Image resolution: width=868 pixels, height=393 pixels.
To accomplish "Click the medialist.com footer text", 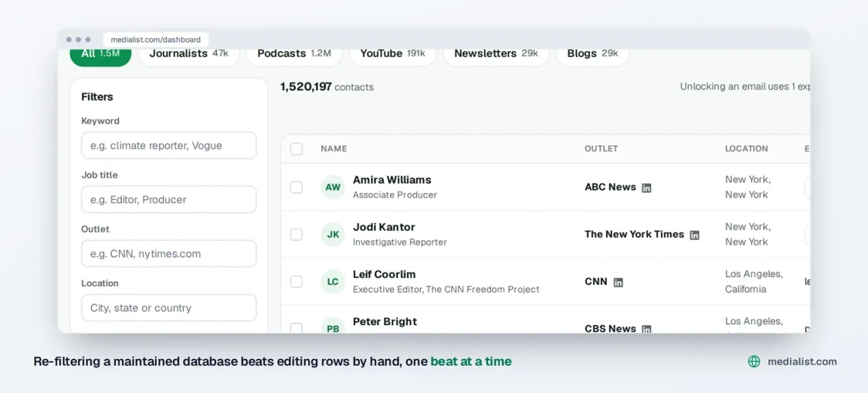I will pyautogui.click(x=802, y=362).
